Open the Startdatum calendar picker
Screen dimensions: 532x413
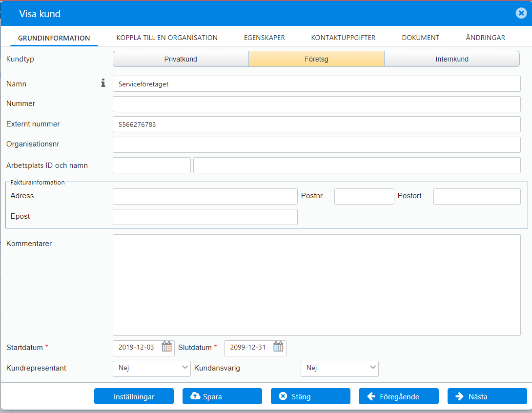pos(166,347)
